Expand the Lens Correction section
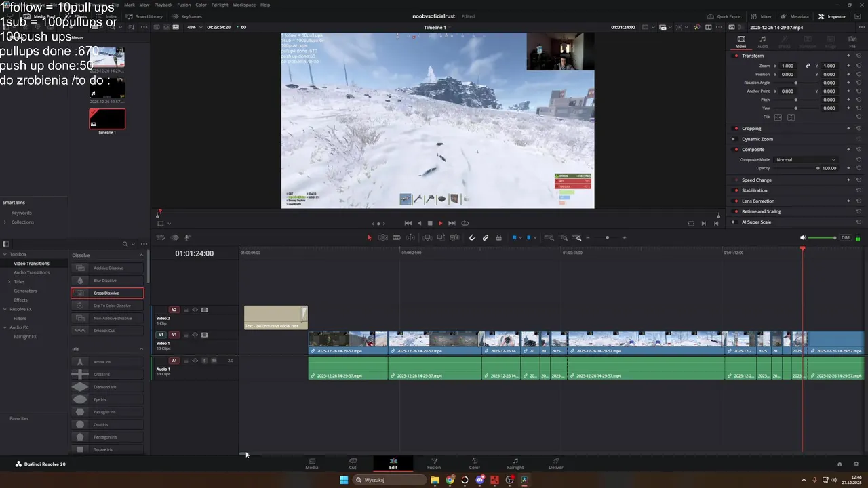Viewport: 868px width, 488px height. coord(758,201)
